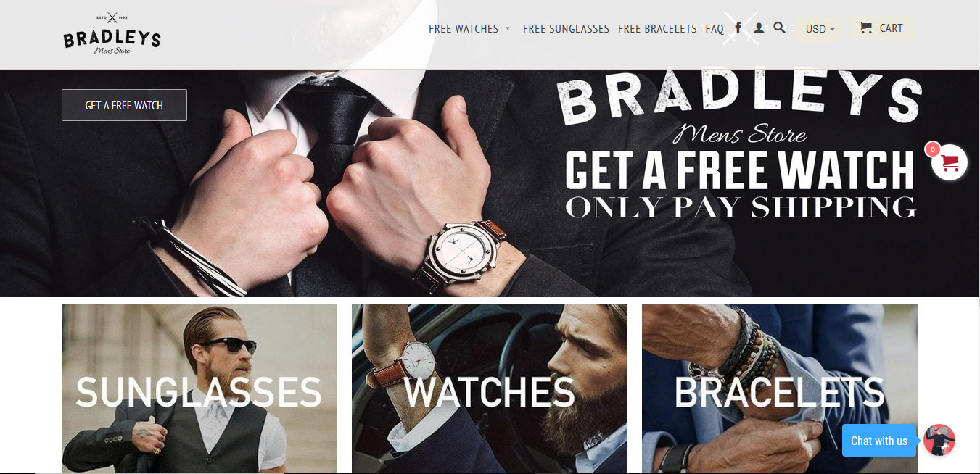Click the cart icon in the header

tap(865, 28)
